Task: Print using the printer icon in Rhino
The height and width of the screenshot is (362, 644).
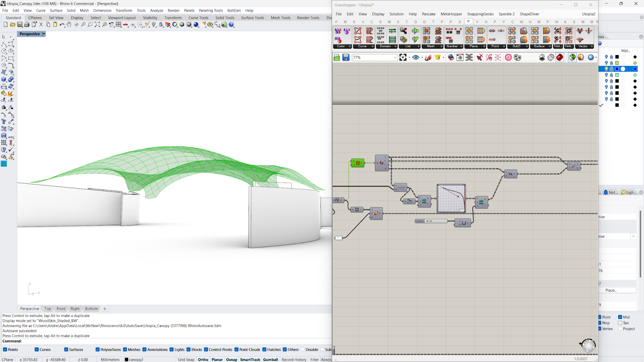Action: 27,25
